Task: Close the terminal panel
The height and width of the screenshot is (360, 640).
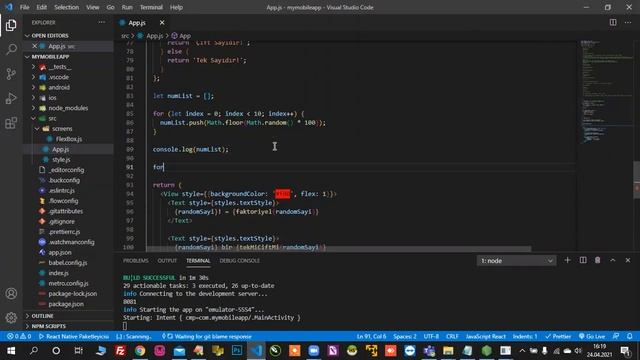Action: (628, 260)
